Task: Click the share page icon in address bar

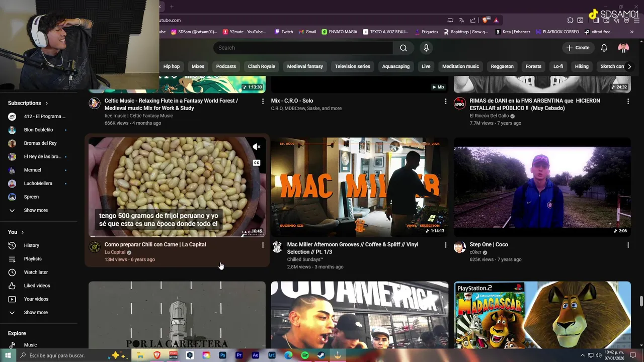Action: [x=473, y=20]
